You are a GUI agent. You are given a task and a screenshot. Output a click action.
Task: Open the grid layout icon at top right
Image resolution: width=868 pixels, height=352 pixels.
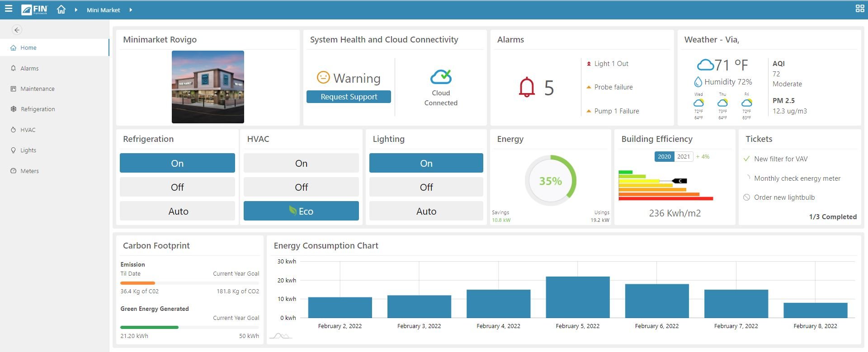pos(860,9)
